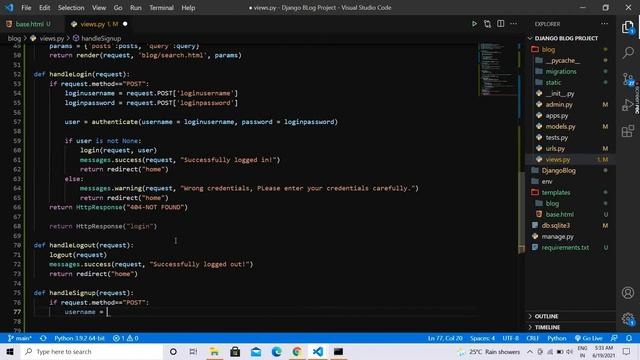Open the Selection menu
This screenshot has height=360, width=640.
point(71,8)
